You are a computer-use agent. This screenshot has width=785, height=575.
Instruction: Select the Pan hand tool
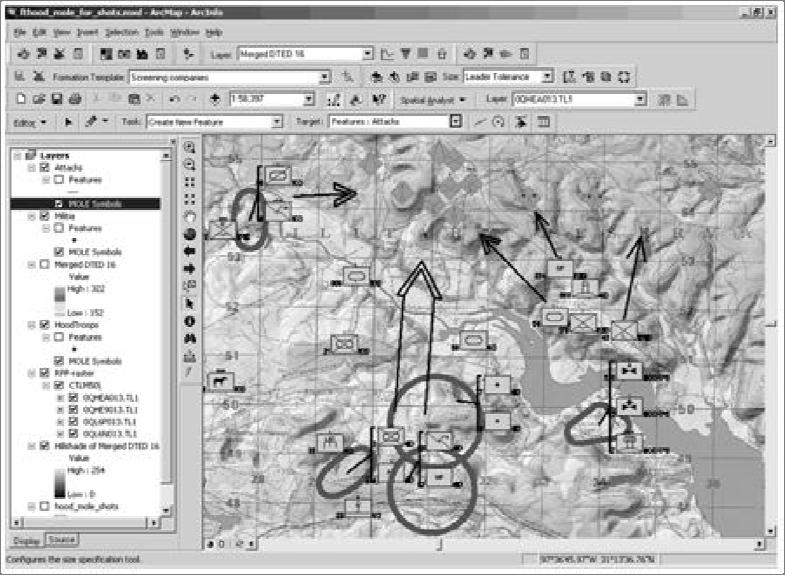click(x=189, y=217)
